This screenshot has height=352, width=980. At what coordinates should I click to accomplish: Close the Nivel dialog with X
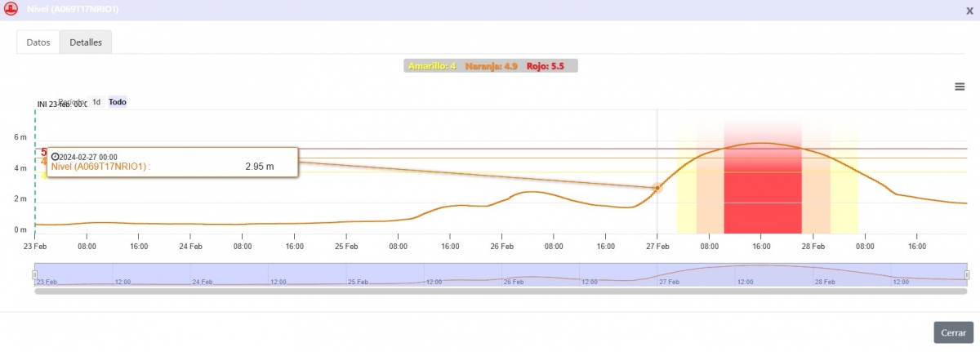[x=969, y=10]
